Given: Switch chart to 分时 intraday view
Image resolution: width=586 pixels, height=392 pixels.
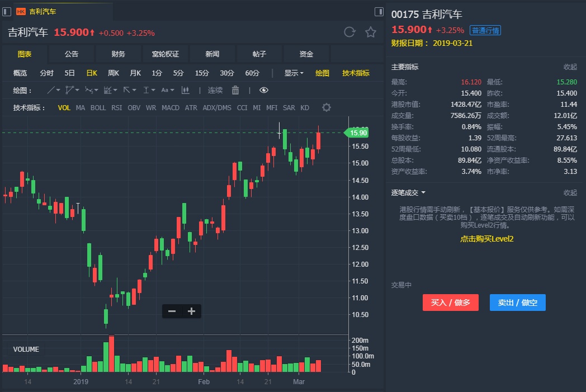Looking at the screenshot, I should [47, 73].
